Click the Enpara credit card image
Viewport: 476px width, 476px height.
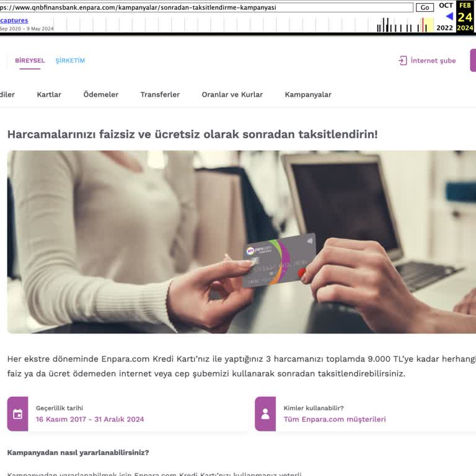(280, 260)
